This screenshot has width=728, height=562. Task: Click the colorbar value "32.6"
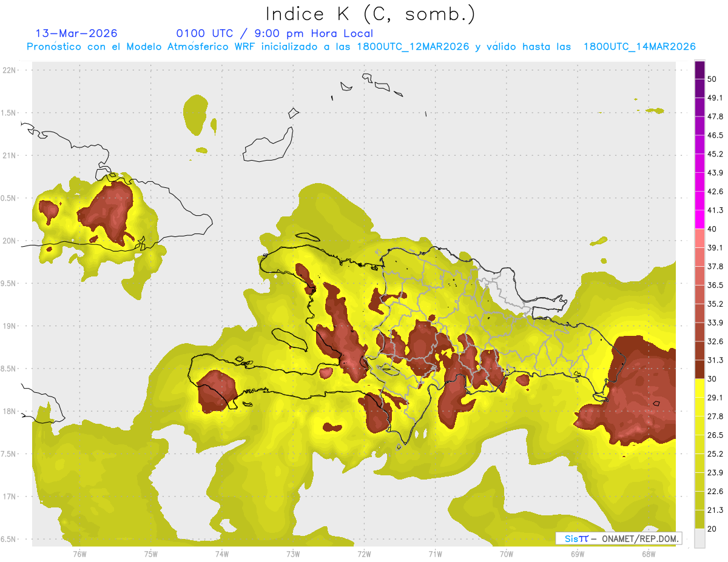pyautogui.click(x=715, y=341)
